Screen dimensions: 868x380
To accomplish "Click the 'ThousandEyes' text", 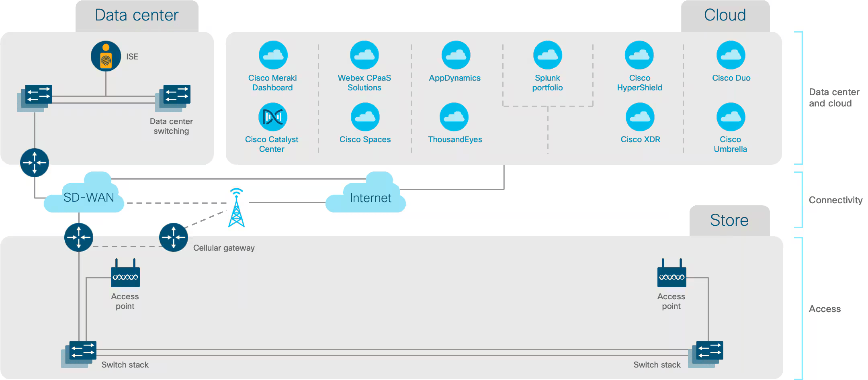I will [x=455, y=139].
